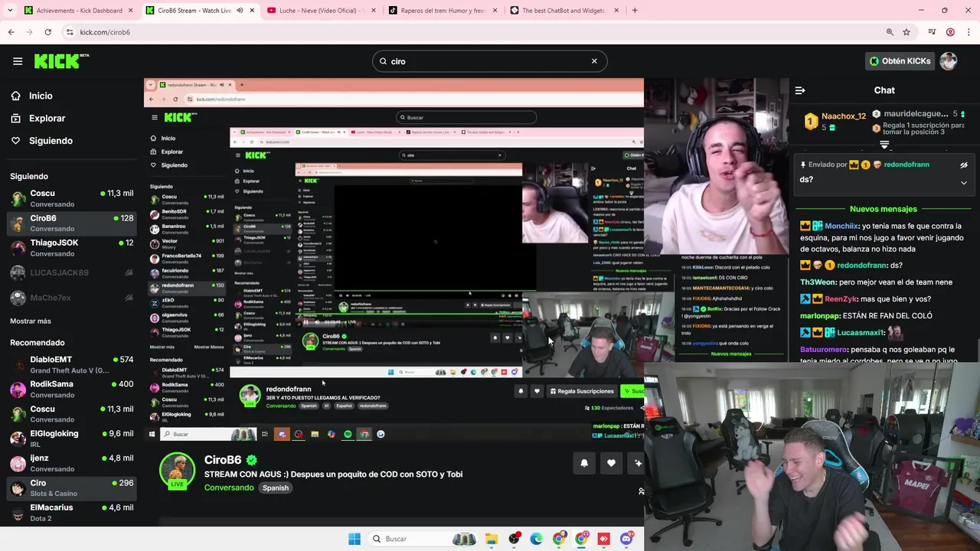
Task: Click Th3Weon username in chat
Action: click(818, 282)
